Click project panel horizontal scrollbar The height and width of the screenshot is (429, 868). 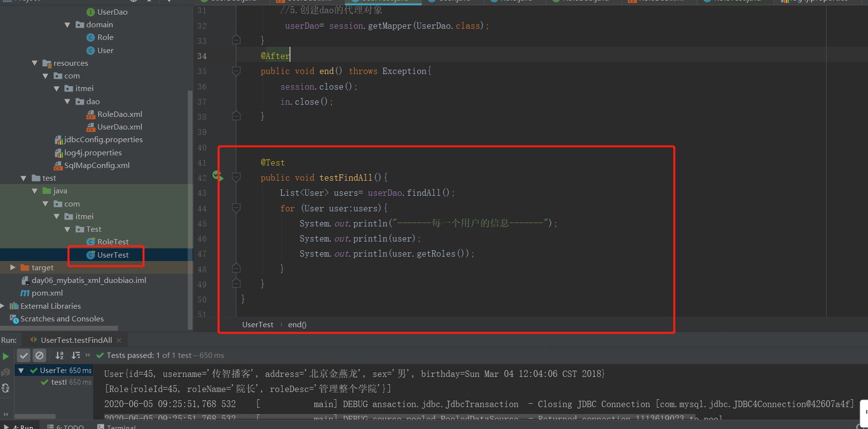click(x=59, y=329)
